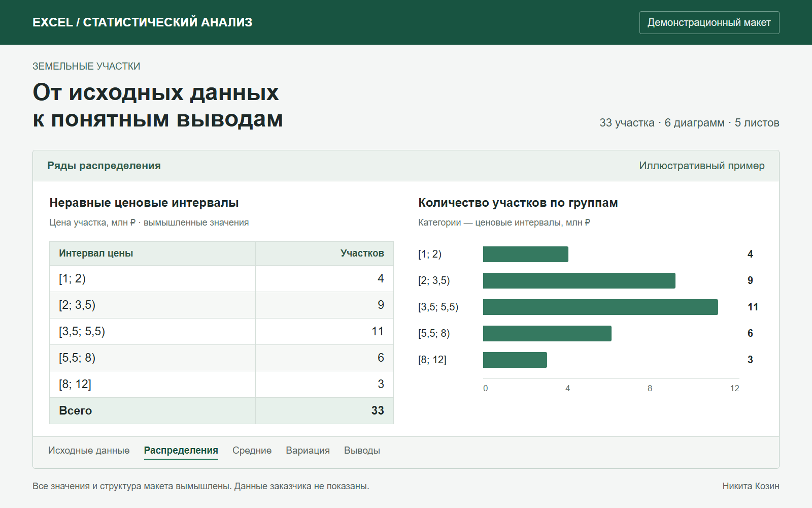Click the ЗЕМЕЛЬНЫЕ УЧАСТКИ caption

click(86, 67)
